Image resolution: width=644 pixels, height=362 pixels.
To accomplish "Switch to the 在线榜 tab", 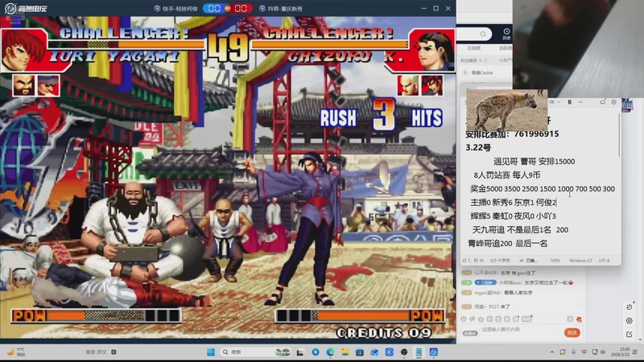I will click(x=473, y=48).
